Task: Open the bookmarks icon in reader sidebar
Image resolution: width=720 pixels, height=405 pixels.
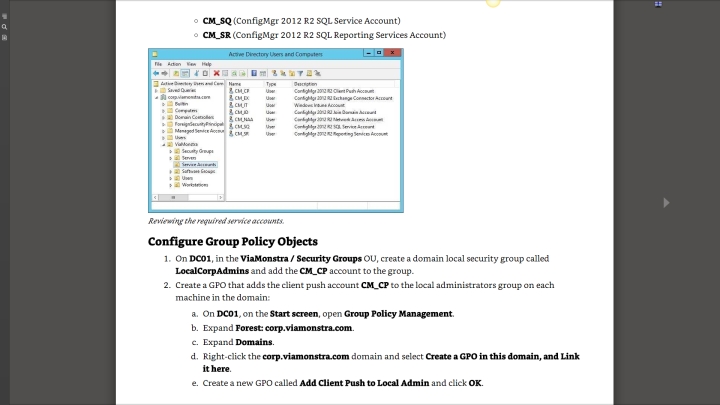Action: click(5, 37)
